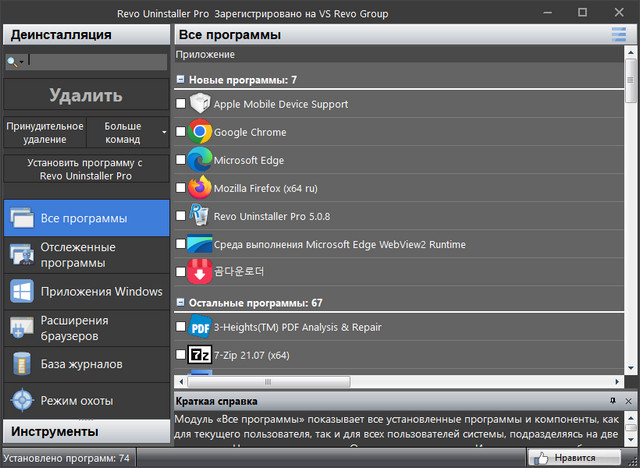Click the Google Chrome icon in list
The width and height of the screenshot is (640, 468).
[199, 132]
